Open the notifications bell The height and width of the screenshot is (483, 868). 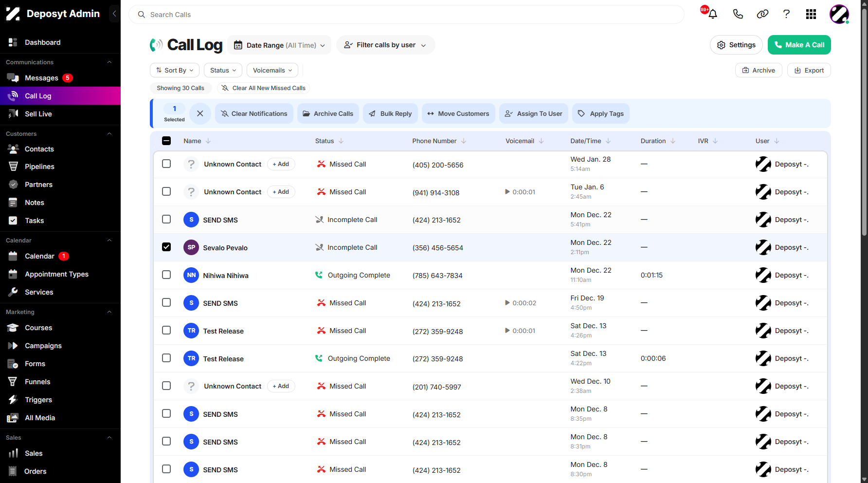coord(713,14)
